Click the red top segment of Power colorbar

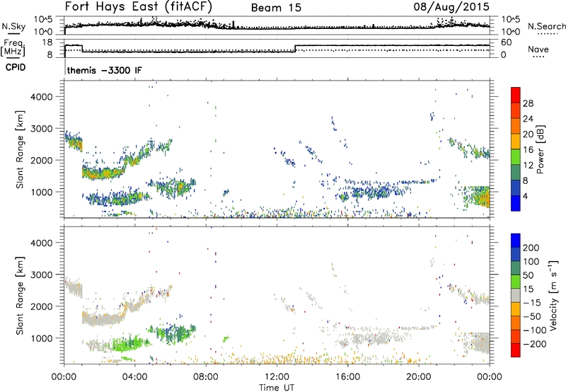(516, 96)
